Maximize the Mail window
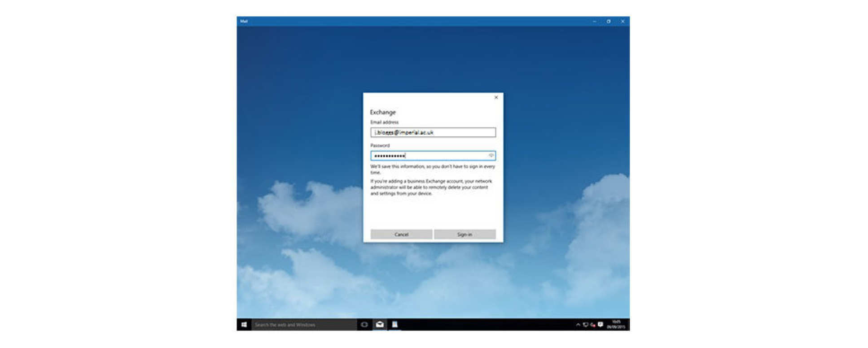Screen dimensions: 868x348 point(609,21)
